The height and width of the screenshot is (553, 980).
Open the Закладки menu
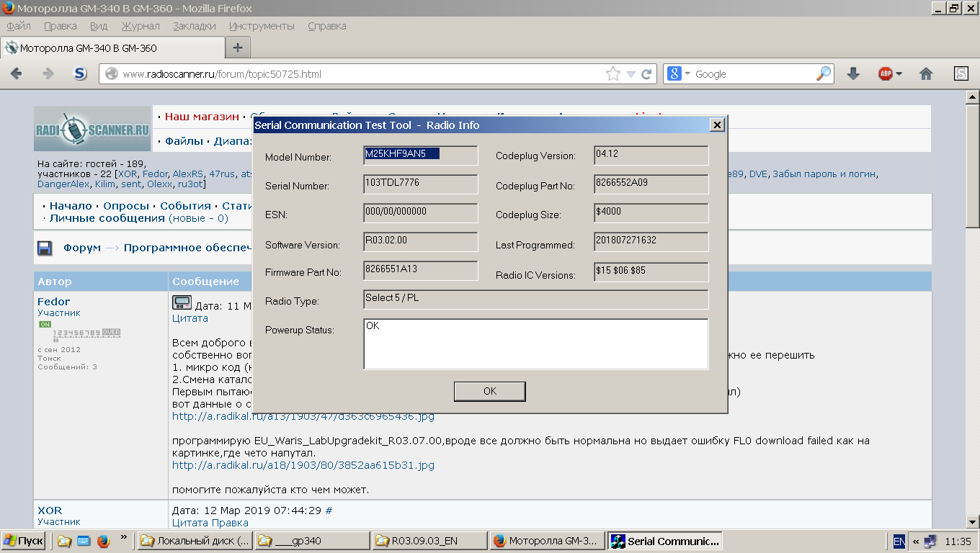[x=195, y=26]
